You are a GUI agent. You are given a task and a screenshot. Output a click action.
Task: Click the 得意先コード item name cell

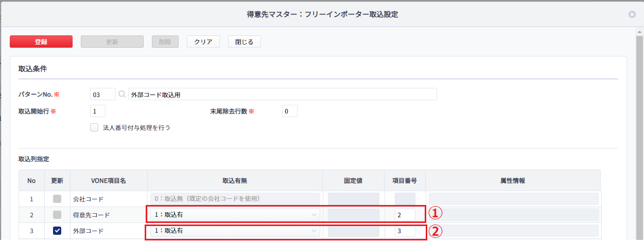(109, 215)
